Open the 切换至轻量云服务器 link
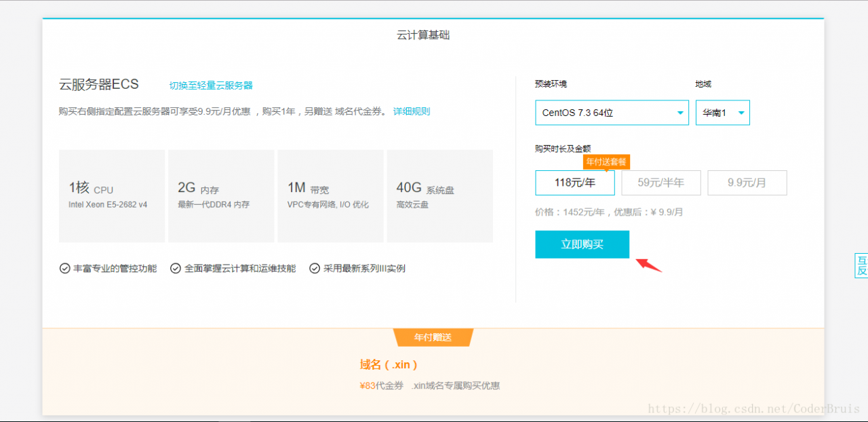 coord(211,85)
